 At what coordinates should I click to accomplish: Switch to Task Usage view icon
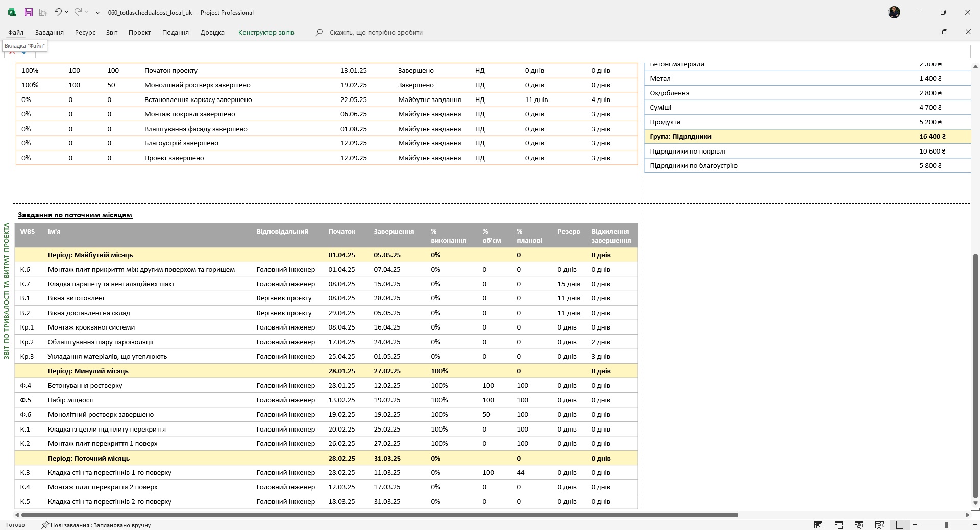coord(838,525)
